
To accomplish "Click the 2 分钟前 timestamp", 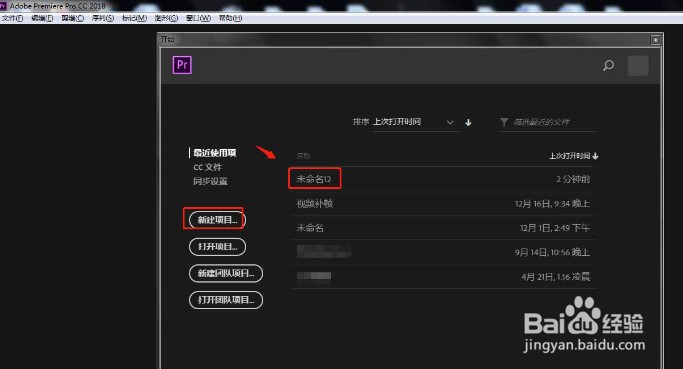I will (x=573, y=179).
